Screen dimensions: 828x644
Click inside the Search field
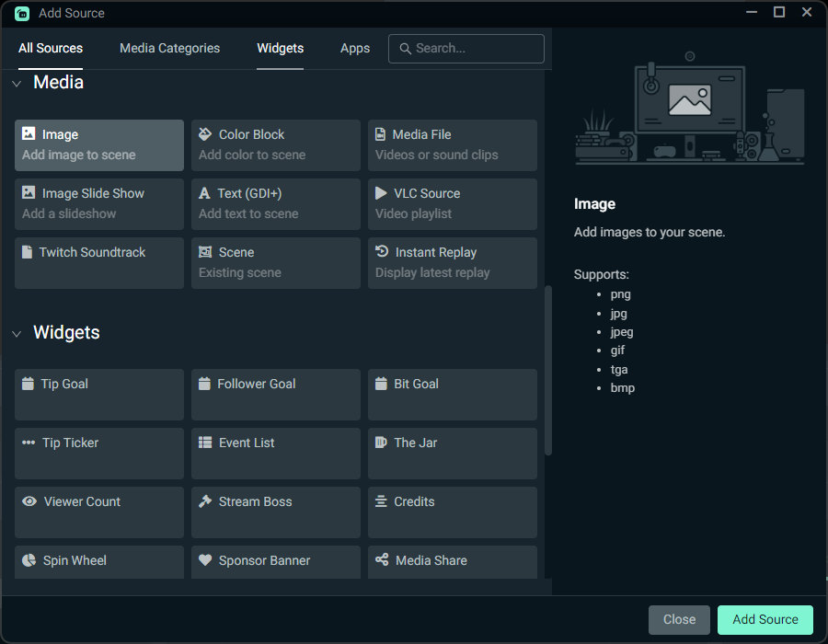tap(466, 48)
